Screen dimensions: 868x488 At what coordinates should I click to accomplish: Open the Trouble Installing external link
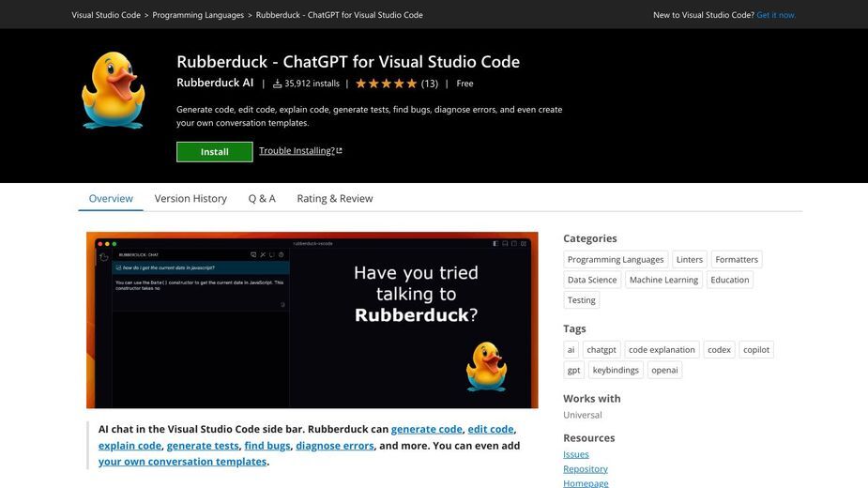(300, 151)
